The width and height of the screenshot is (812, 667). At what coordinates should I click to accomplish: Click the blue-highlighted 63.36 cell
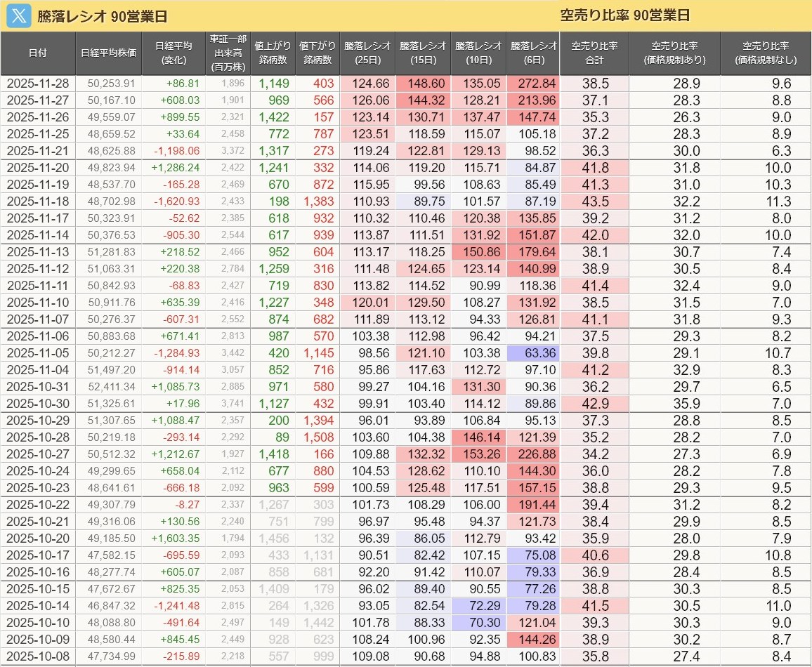pos(533,353)
